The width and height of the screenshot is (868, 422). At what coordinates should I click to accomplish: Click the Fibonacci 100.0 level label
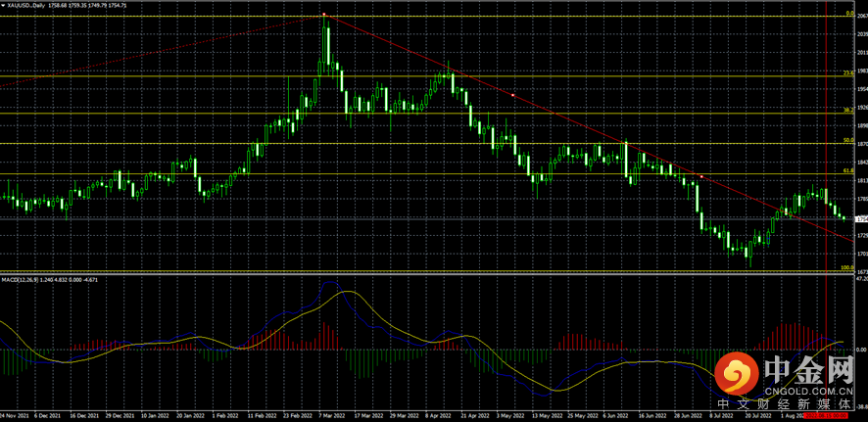[x=847, y=267]
